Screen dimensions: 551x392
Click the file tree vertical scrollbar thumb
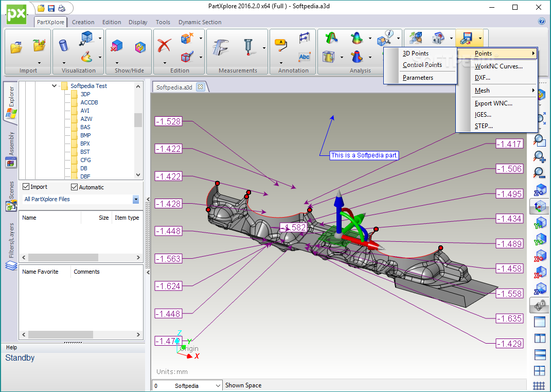(138, 120)
